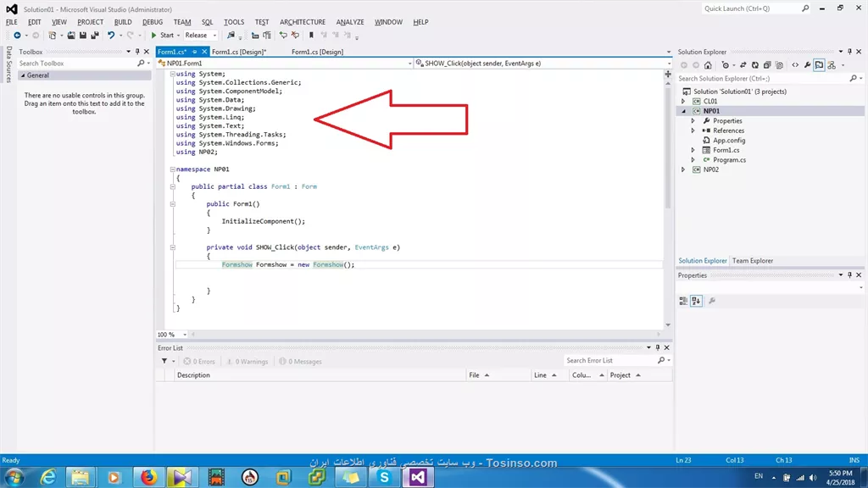Toggle a bookmark on current line

pyautogui.click(x=311, y=36)
